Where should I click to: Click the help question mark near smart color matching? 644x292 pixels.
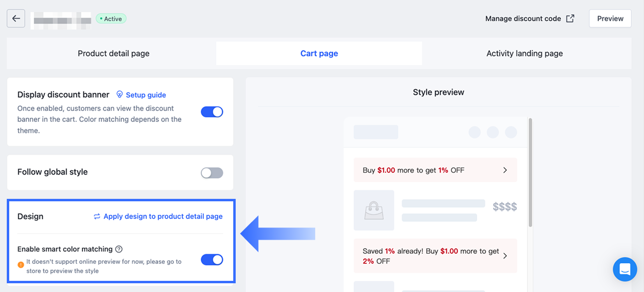coord(119,249)
